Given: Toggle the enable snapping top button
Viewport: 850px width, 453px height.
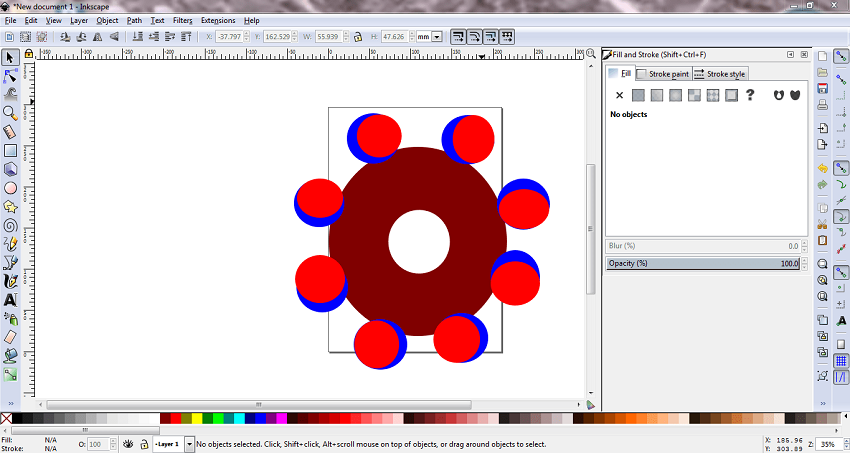Looking at the screenshot, I should 841,56.
